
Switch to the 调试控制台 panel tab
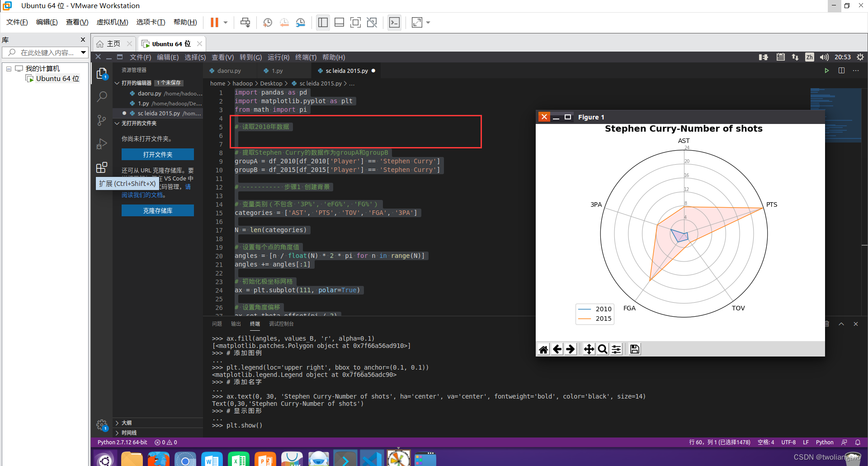(x=281, y=324)
